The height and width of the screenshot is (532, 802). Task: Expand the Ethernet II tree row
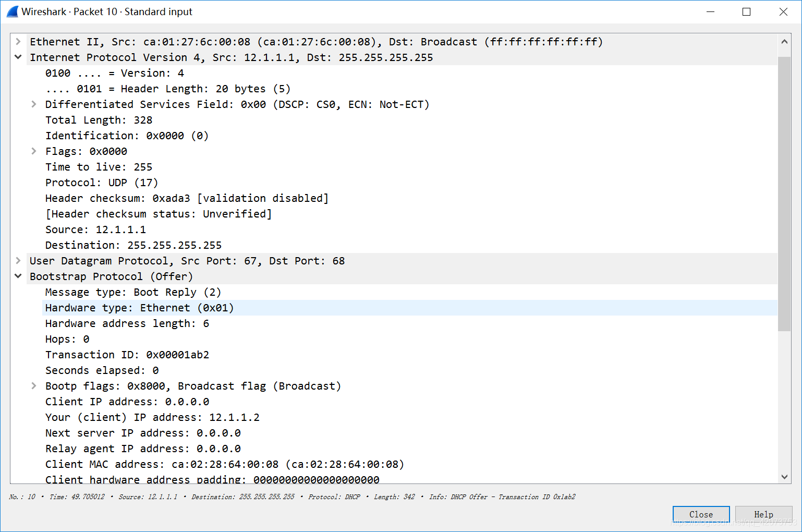point(18,42)
